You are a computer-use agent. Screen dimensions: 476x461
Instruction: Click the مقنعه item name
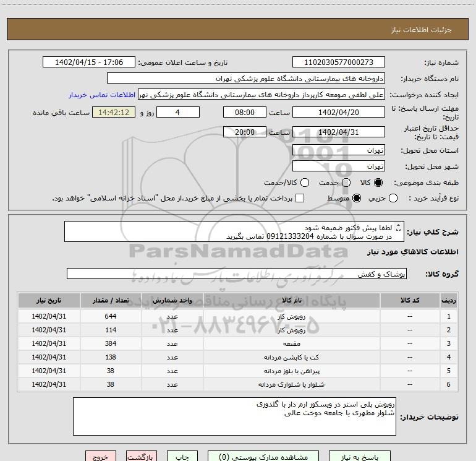[x=291, y=343]
